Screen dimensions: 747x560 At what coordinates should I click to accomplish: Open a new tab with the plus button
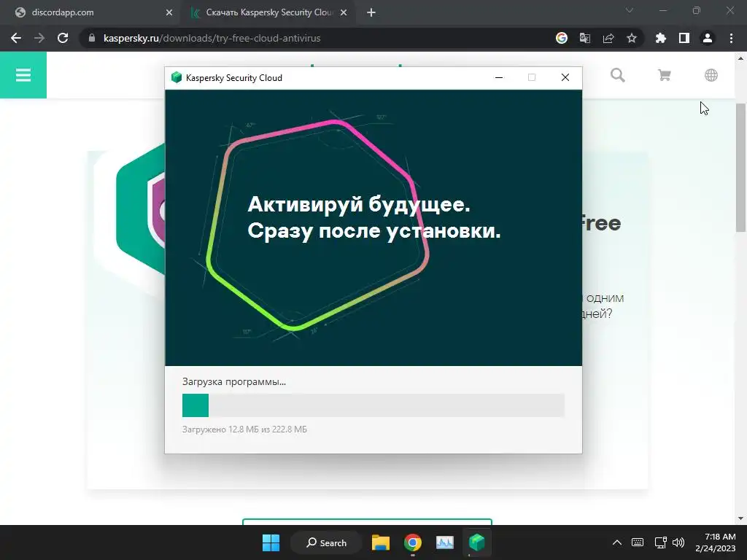coord(371,12)
